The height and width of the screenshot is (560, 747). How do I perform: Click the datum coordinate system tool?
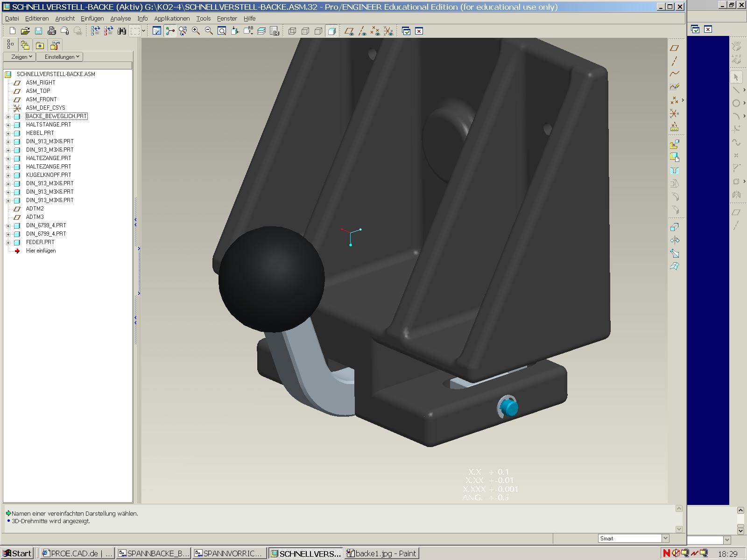(674, 113)
